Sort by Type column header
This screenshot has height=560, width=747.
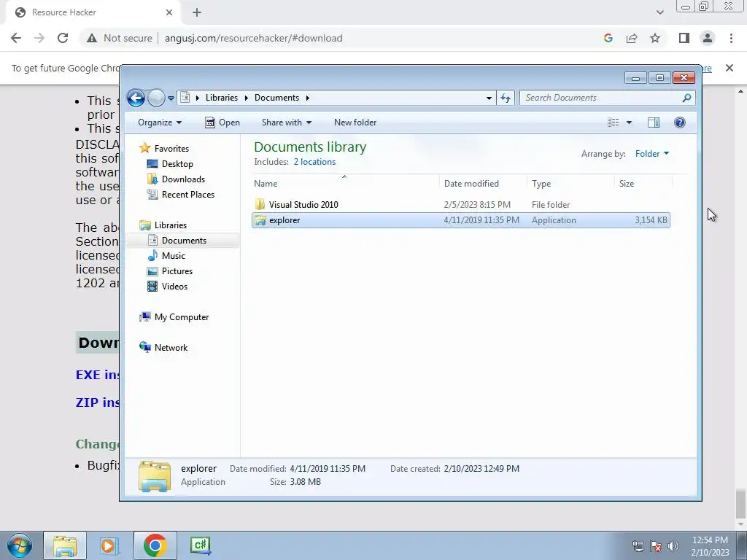[570, 184]
